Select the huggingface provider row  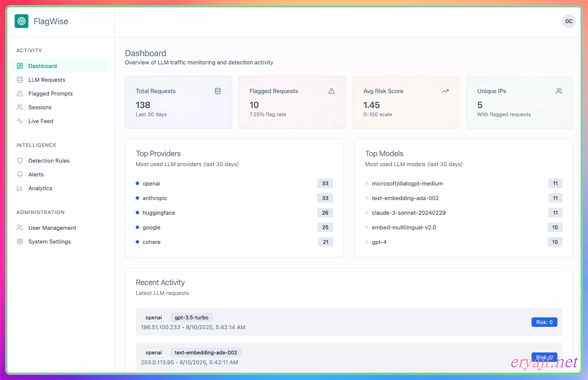pyautogui.click(x=234, y=213)
